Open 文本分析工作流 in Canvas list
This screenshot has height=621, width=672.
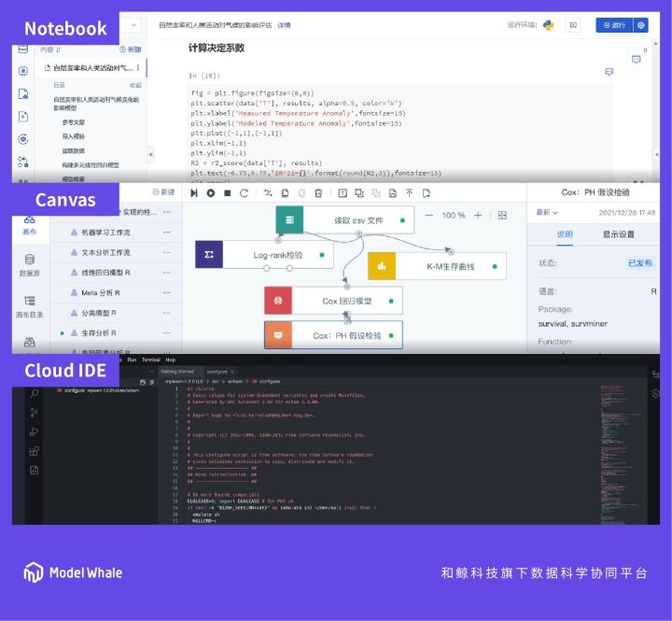coord(105,253)
